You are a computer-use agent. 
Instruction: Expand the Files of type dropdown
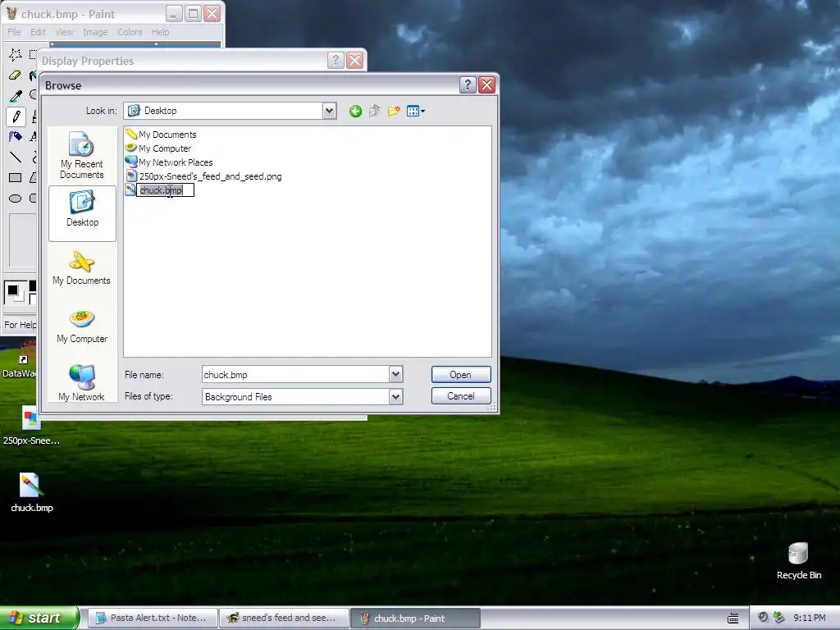(395, 397)
